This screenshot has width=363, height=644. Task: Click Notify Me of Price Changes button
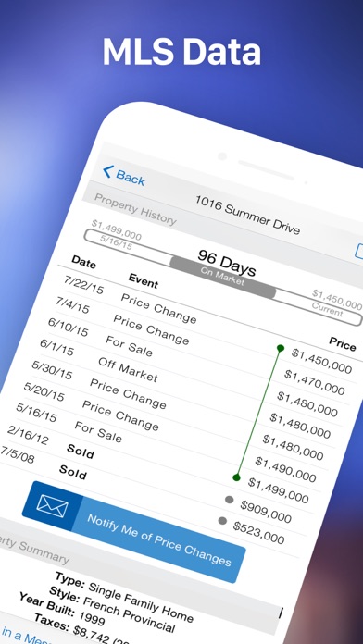click(133, 532)
